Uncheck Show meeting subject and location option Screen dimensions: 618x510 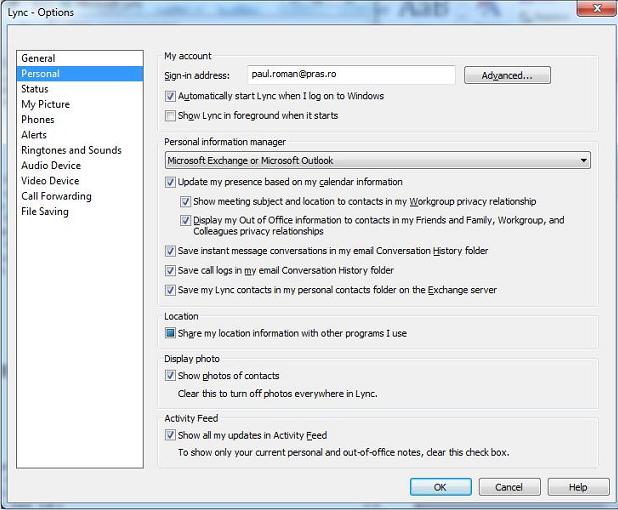[x=186, y=202]
